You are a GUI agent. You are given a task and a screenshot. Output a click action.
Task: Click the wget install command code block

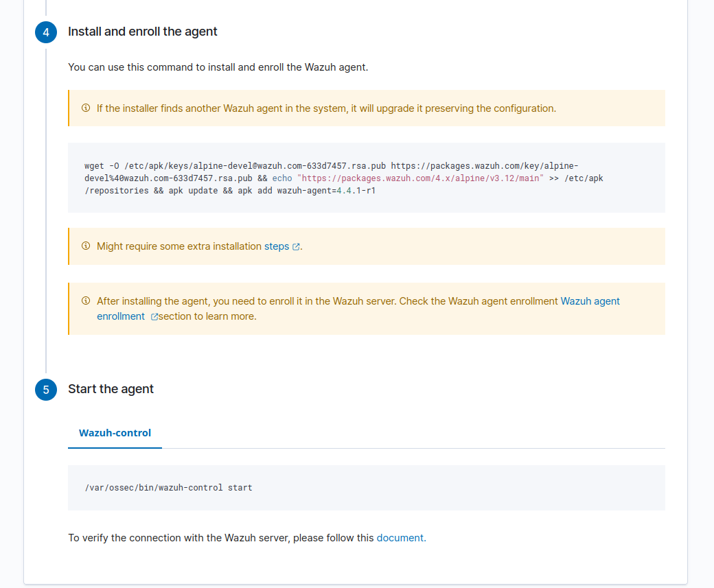pyautogui.click(x=366, y=178)
